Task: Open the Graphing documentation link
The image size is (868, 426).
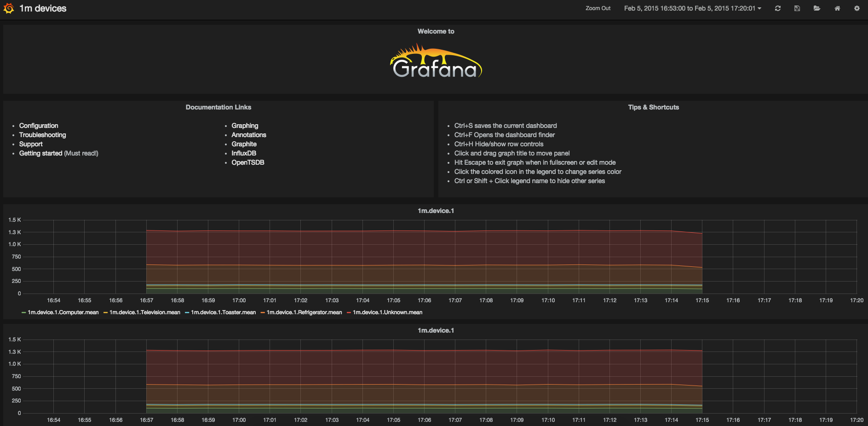Action: 245,126
